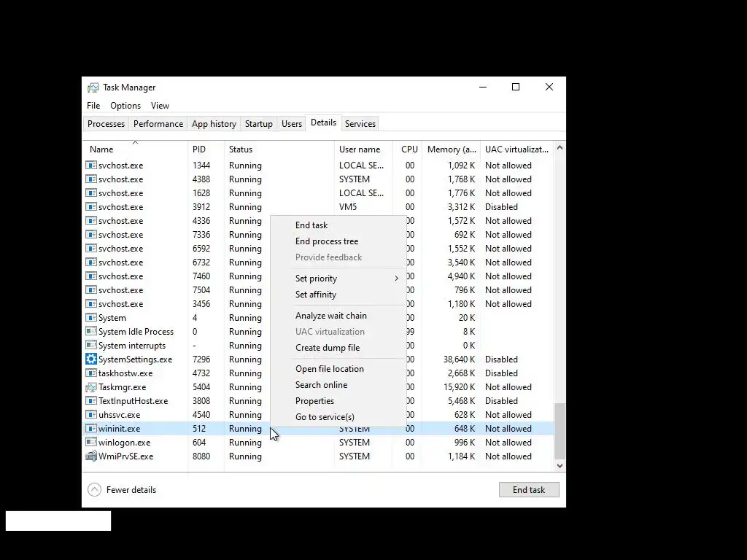Select the winlogon.exe row name
747x560 pixels.
tap(124, 443)
